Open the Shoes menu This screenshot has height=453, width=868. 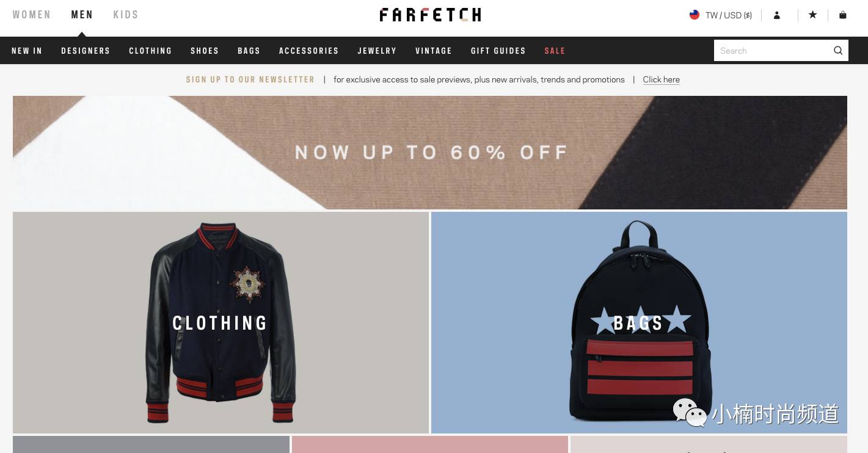coord(205,51)
